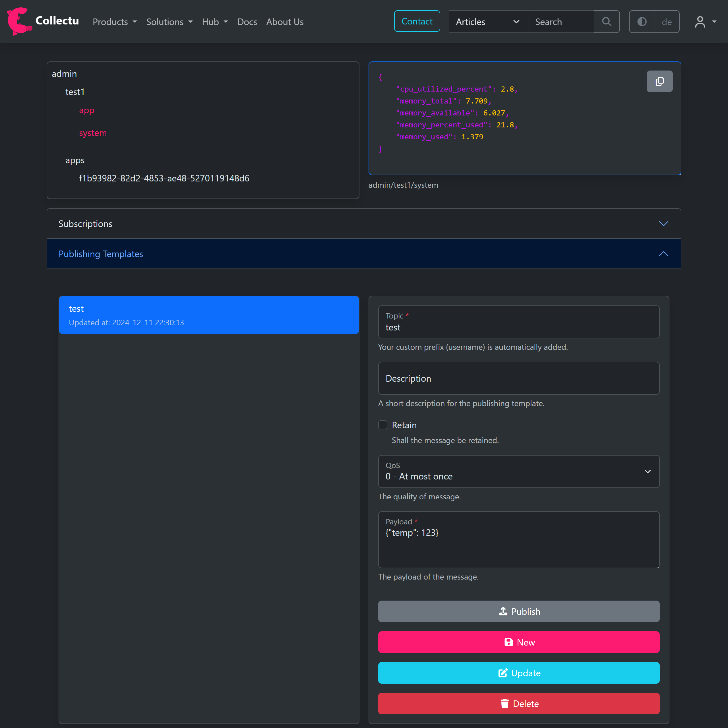
Task: Click the JSON message display box
Action: point(524,118)
